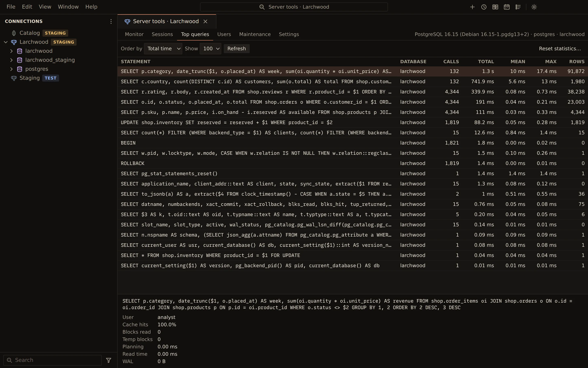Screen dimensions: 588x368
Task: Toggle light theme with the sun icon
Action: 534,7
